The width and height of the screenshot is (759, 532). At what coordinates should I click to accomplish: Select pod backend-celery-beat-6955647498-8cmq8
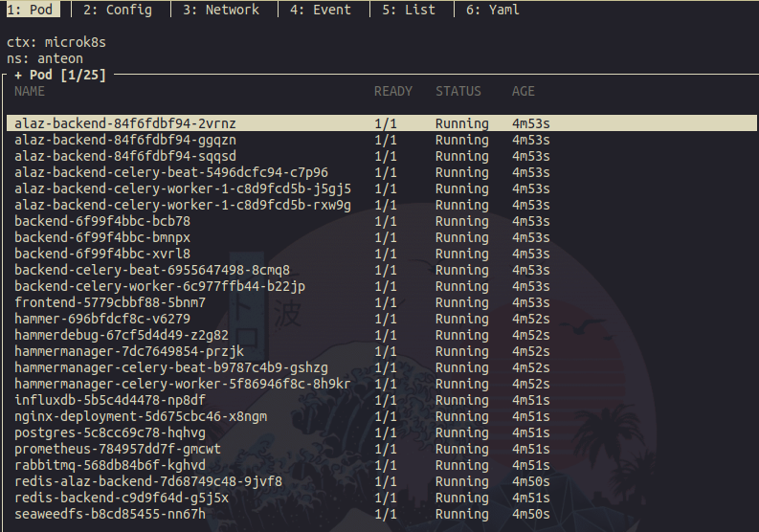click(x=382, y=270)
